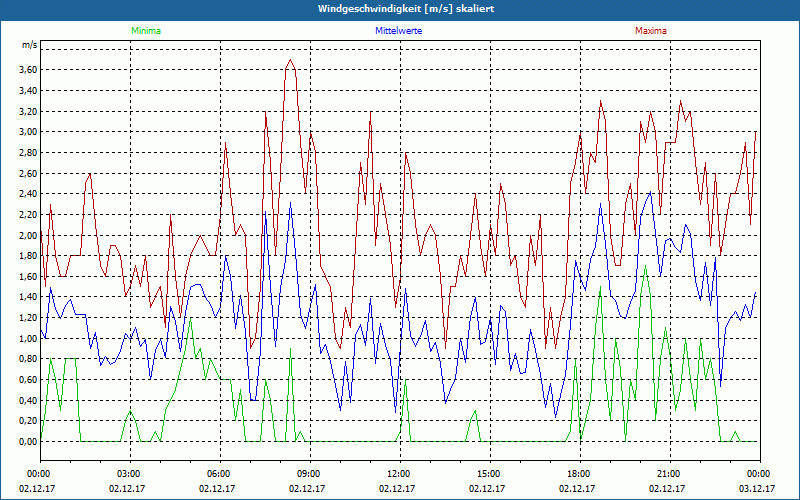Viewport: 800px width, 500px height.
Task: Click the 3,00 y-axis value
Action: [x=28, y=132]
